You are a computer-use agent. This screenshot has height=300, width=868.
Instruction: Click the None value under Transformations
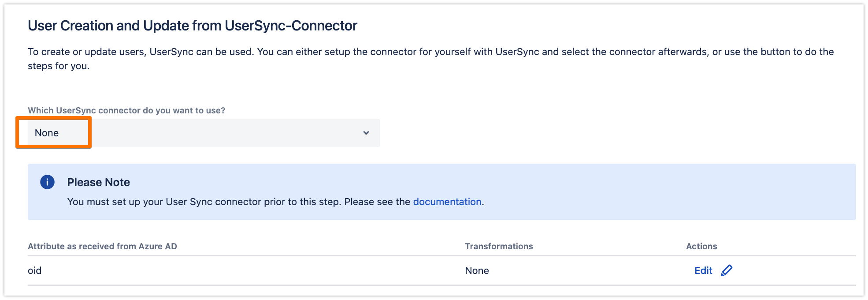coord(477,270)
